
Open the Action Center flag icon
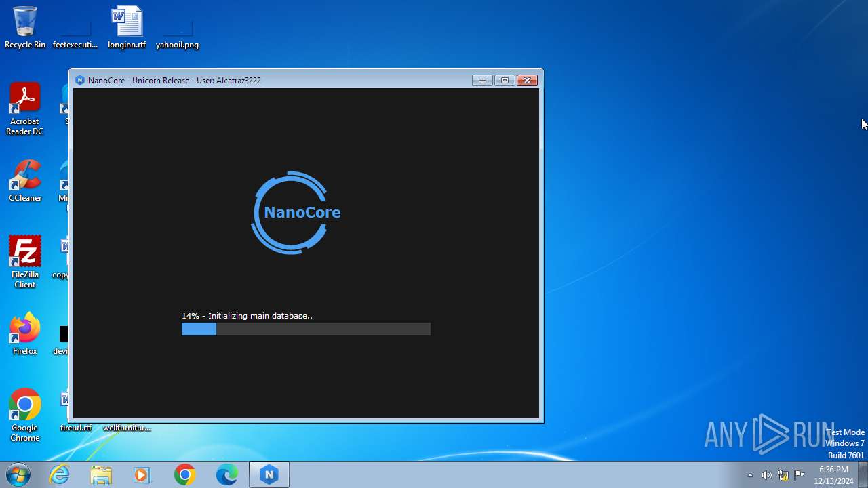click(800, 474)
